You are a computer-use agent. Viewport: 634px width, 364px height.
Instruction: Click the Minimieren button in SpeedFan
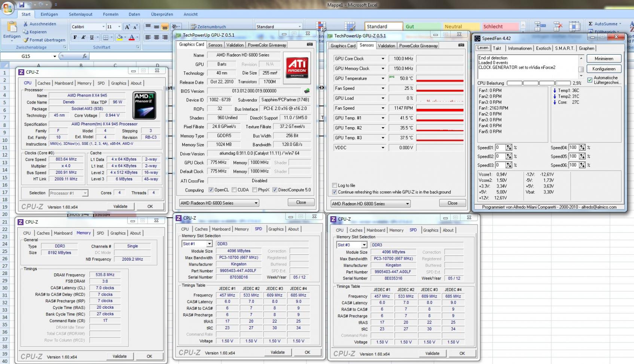[x=604, y=58]
